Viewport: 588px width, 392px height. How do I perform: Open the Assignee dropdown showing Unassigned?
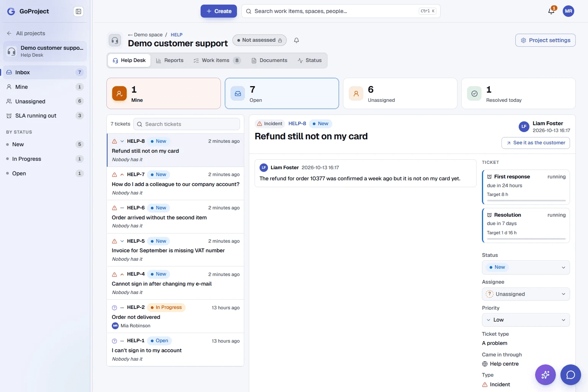click(x=526, y=294)
